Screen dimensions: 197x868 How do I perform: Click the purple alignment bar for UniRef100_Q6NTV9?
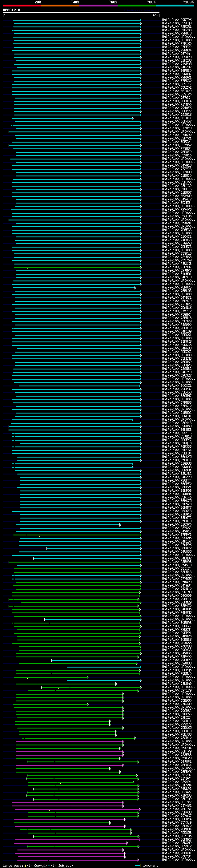pyautogui.click(x=70, y=752)
